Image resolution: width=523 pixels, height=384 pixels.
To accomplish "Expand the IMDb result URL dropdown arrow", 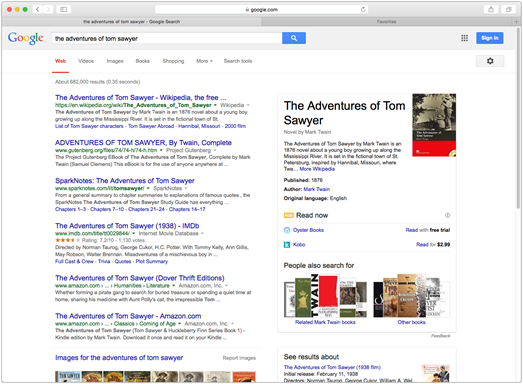I will tap(134, 234).
